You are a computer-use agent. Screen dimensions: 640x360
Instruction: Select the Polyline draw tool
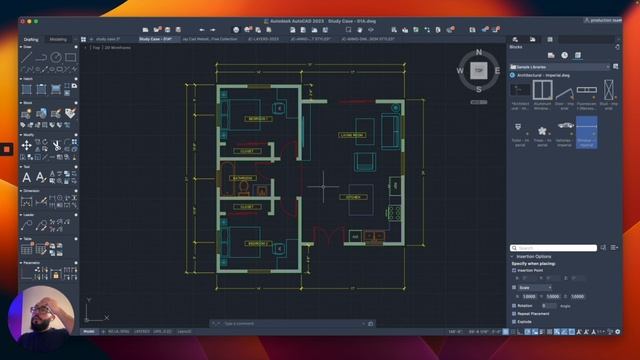(x=41, y=58)
